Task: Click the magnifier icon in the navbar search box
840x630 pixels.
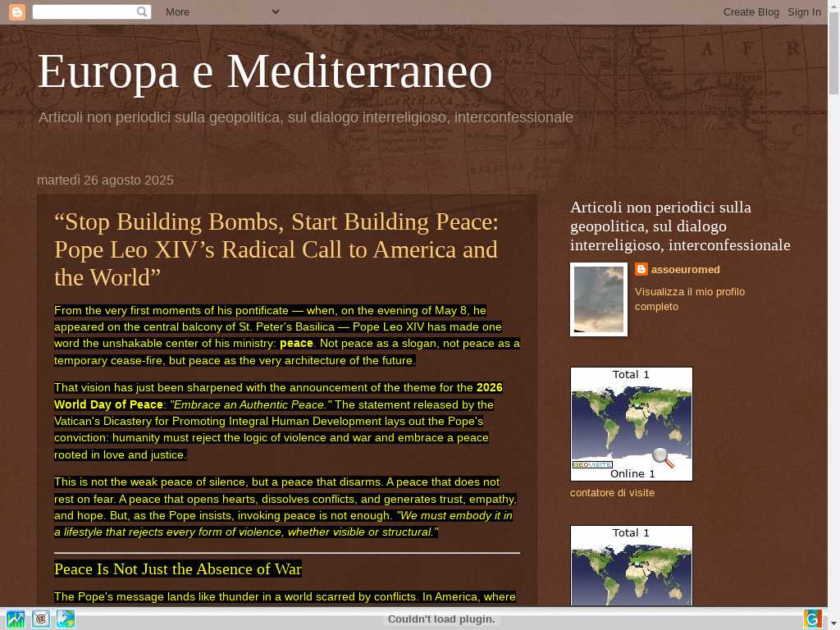Action: 142,11
